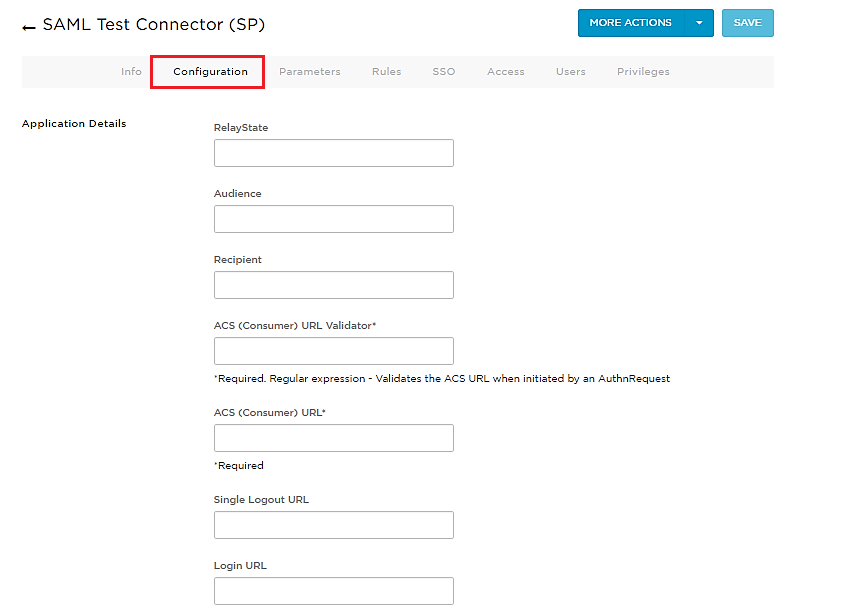Select the Recipient input box
Screen dimensions: 842x614
pos(333,284)
